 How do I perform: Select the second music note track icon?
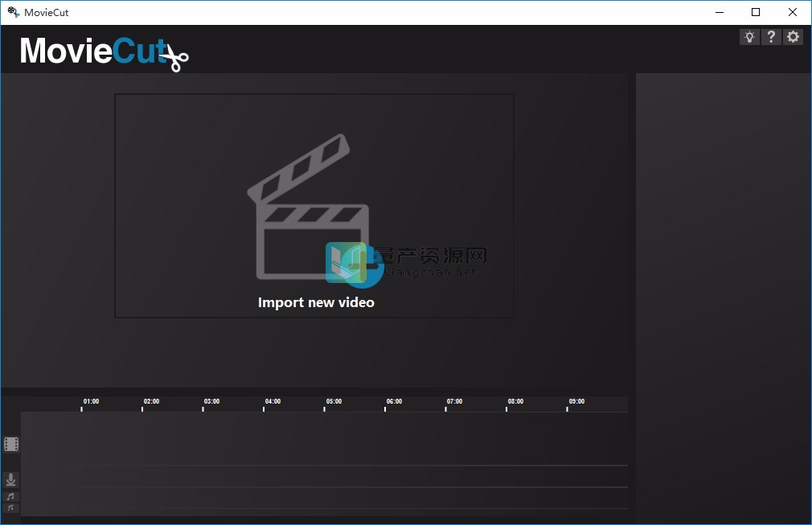10,508
